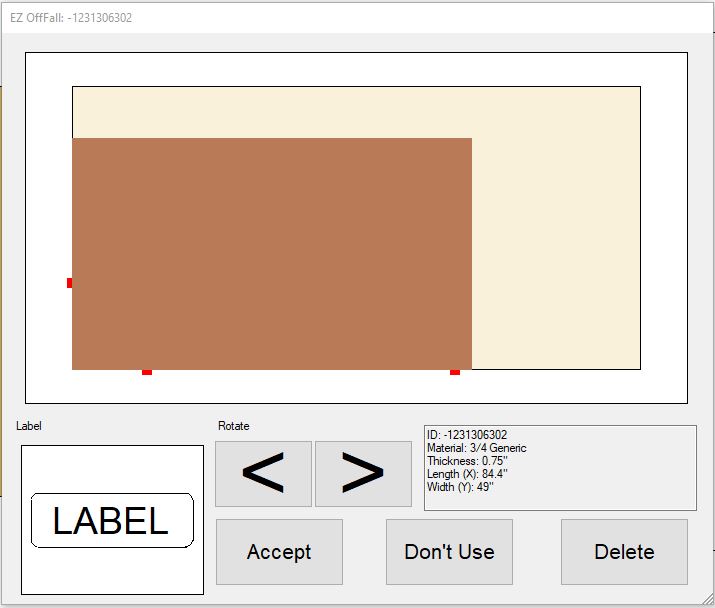Screen dimensions: 715x608
Task: Click the red marker on the left edge
Action: point(70,283)
